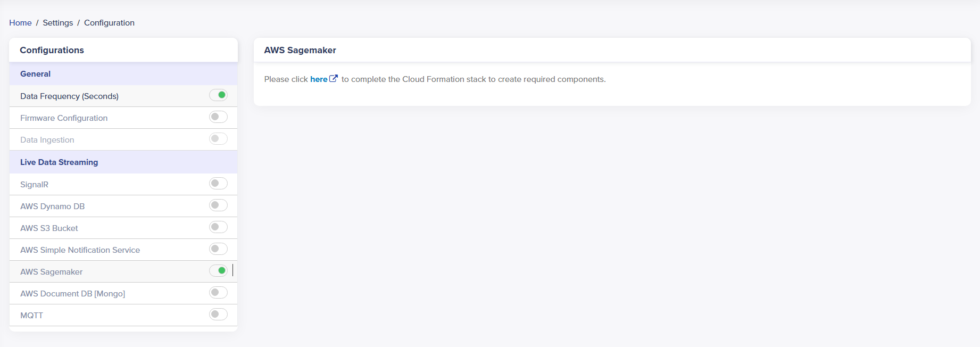Screen dimensions: 980x347
Task: Enable the AWS Document DB [Mongo] toggle
Action: click(218, 293)
